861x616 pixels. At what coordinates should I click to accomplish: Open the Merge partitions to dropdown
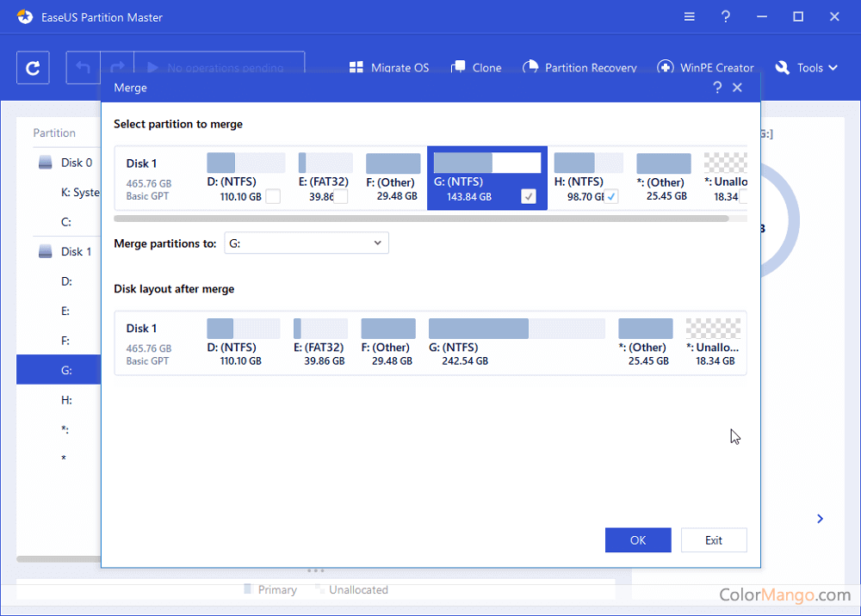pos(307,243)
